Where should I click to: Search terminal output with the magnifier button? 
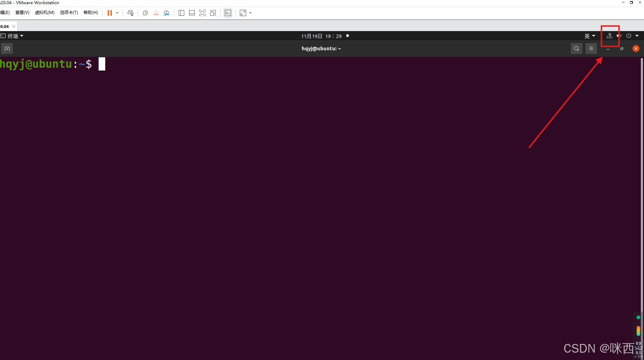pos(577,49)
